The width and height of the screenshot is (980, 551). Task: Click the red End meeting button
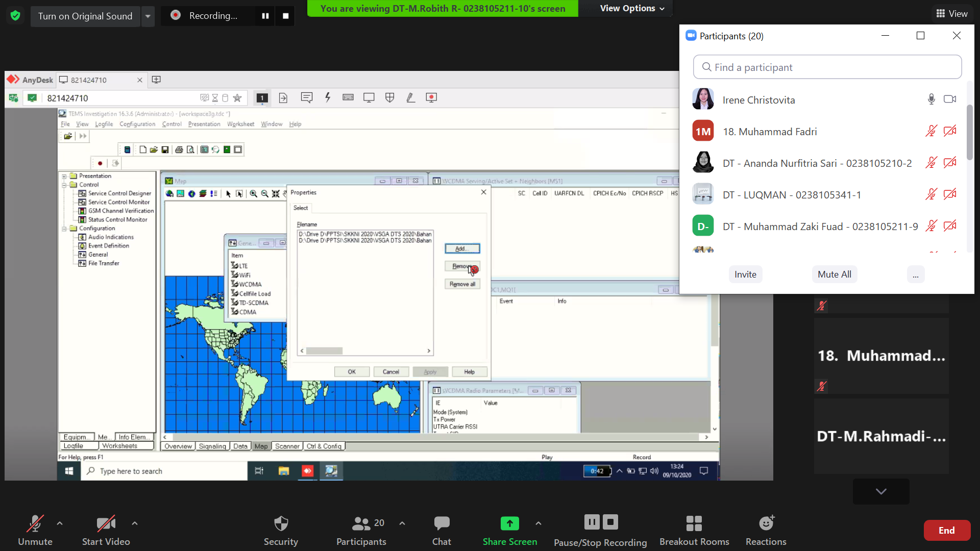click(x=946, y=531)
